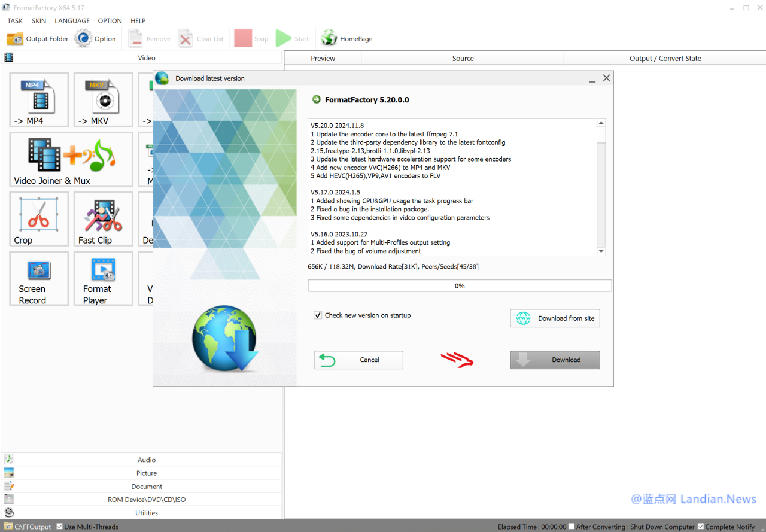Screen dimensions: 766x532
Task: Click the Utilities section icon
Action: [x=8, y=512]
